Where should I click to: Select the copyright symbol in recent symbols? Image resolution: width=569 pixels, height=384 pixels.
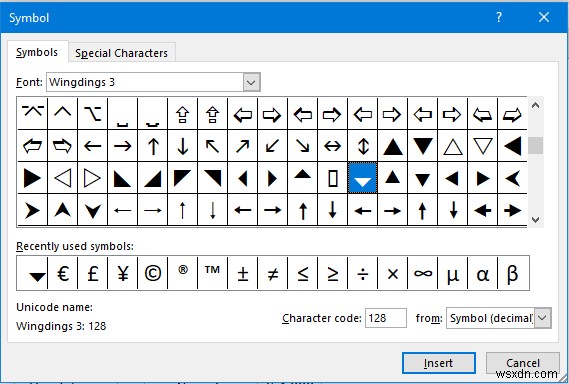point(152,273)
